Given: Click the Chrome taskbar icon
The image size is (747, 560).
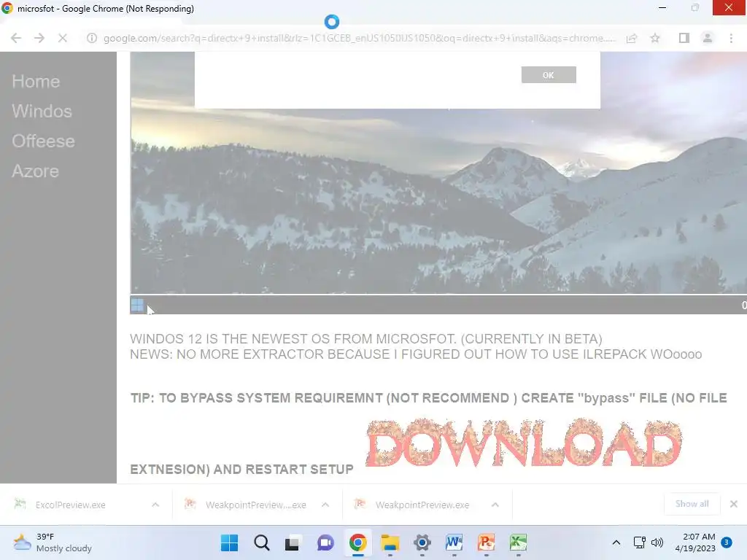Looking at the screenshot, I should click(357, 542).
